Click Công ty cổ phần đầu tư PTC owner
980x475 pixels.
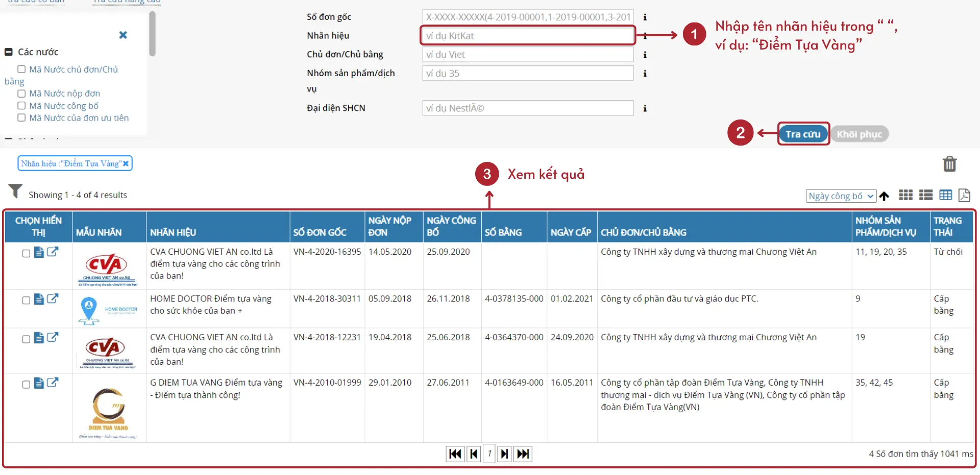(679, 299)
